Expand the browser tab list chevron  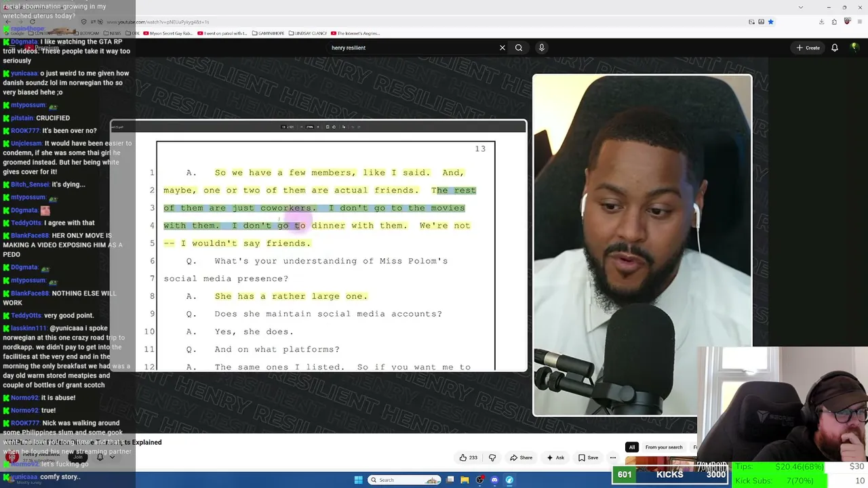pyautogui.click(x=801, y=7)
